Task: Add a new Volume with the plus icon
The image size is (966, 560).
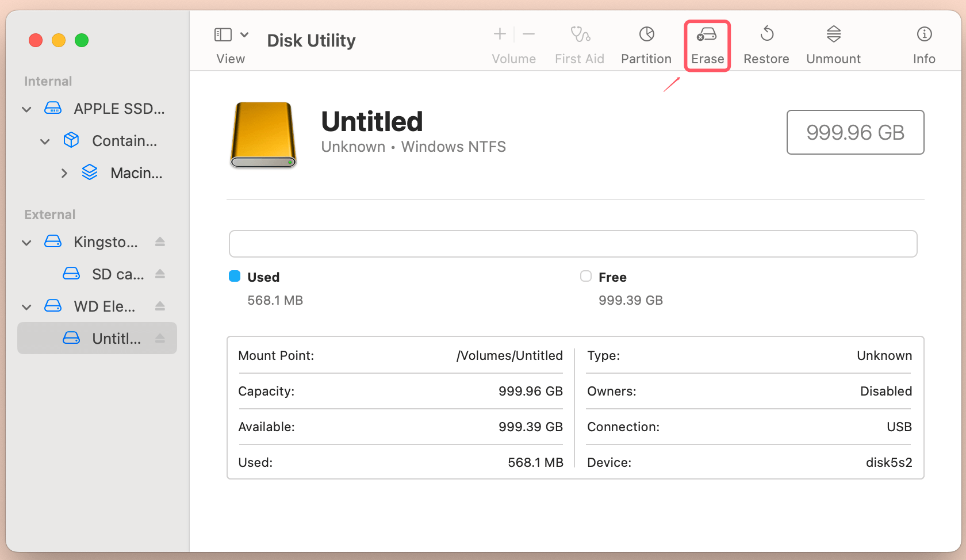Action: [500, 33]
